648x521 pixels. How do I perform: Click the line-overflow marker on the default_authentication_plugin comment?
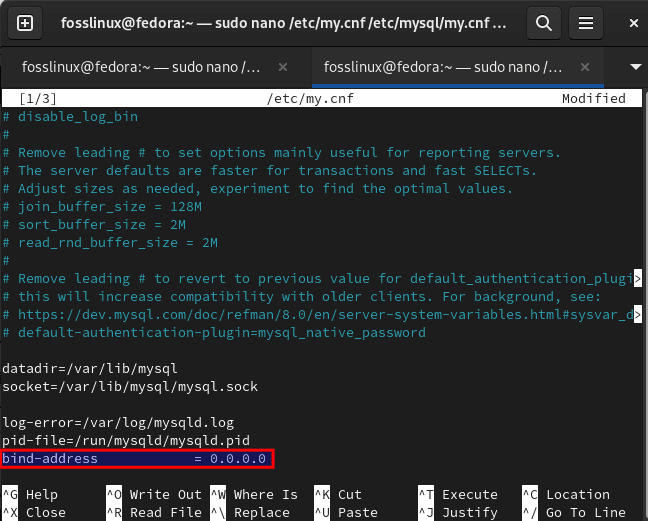pyautogui.click(x=638, y=279)
